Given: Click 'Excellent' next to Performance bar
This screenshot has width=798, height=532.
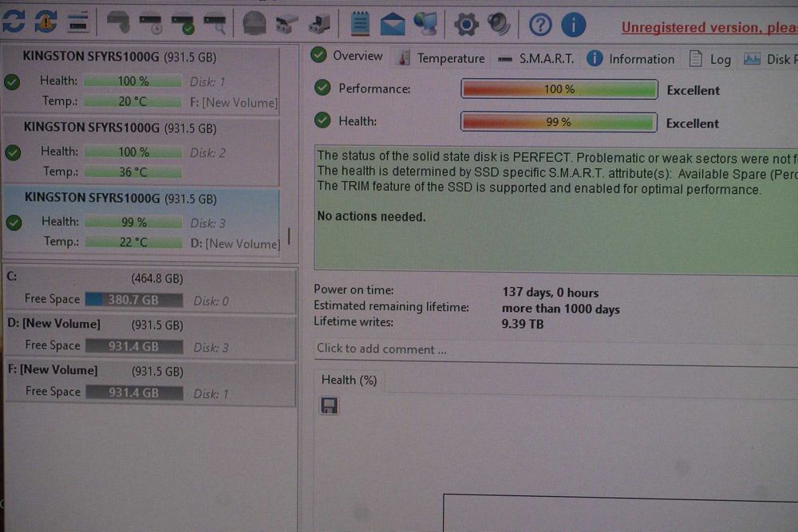Looking at the screenshot, I should point(693,91).
